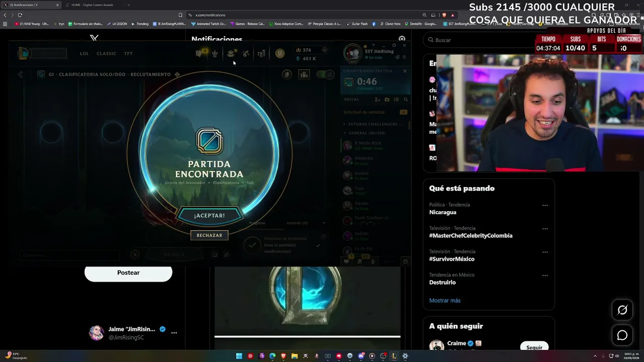The image size is (644, 362).
Task: Switch to HOME - Digital Creator Awards tab
Action: click(x=93, y=5)
